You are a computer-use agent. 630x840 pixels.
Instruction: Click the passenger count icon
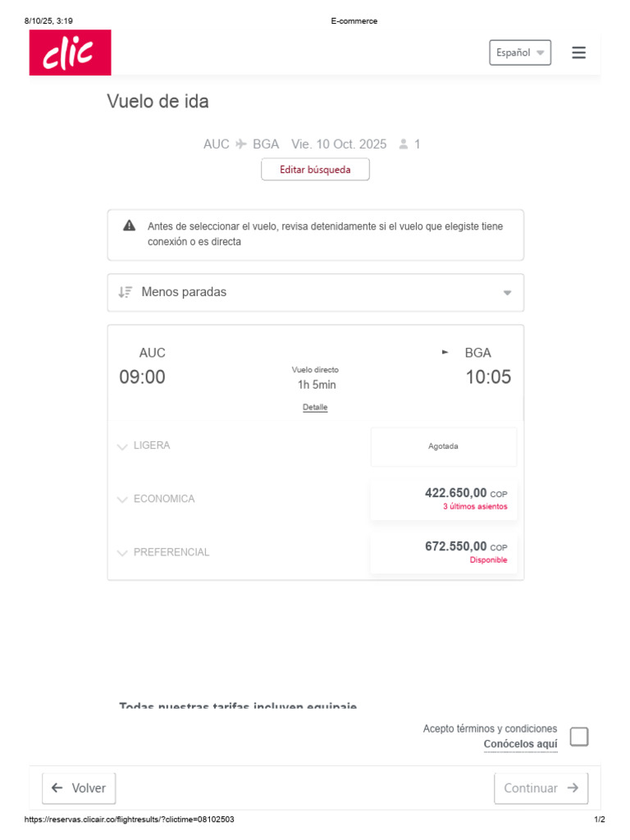pyautogui.click(x=404, y=144)
